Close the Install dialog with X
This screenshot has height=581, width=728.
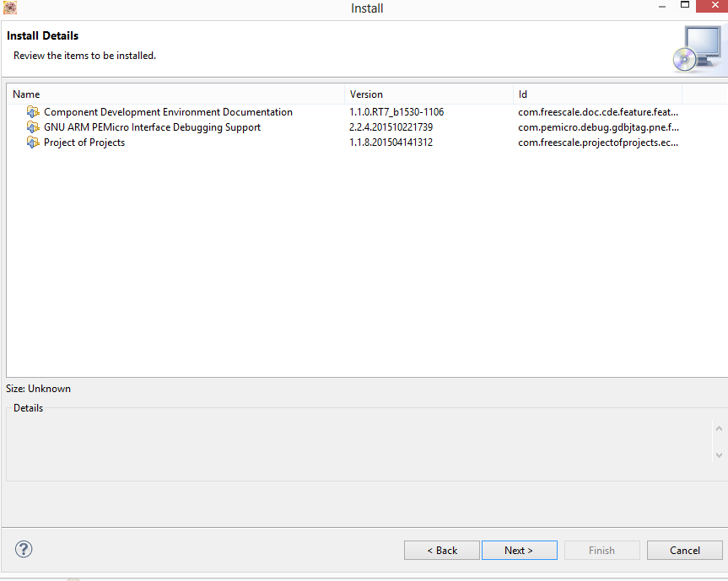click(x=714, y=6)
